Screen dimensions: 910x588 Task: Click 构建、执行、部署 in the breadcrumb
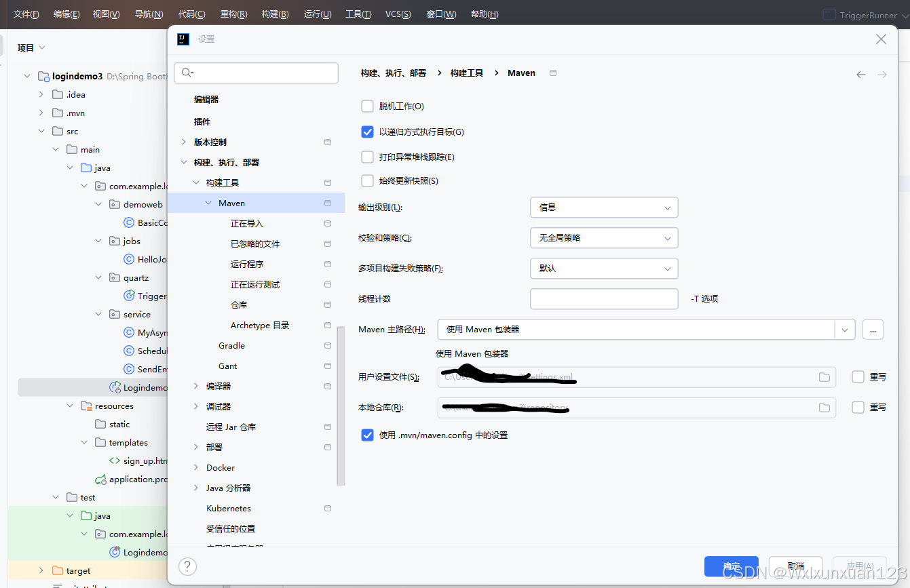[394, 73]
